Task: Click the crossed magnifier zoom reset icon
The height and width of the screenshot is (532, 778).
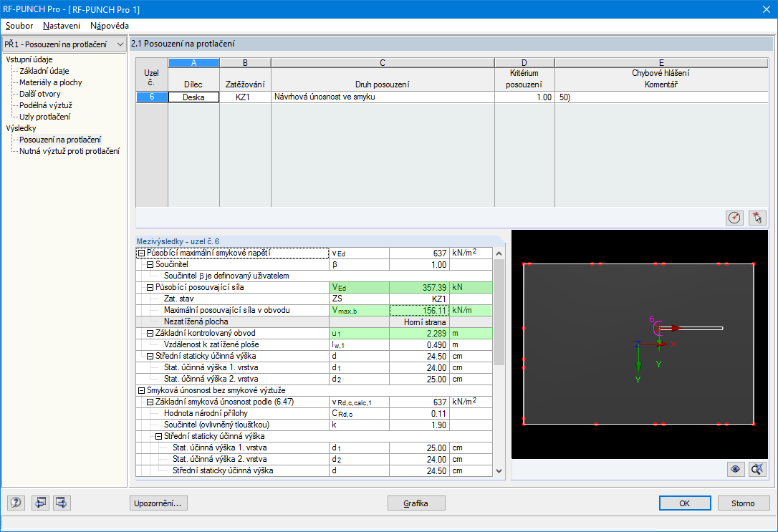Action: pos(757,469)
